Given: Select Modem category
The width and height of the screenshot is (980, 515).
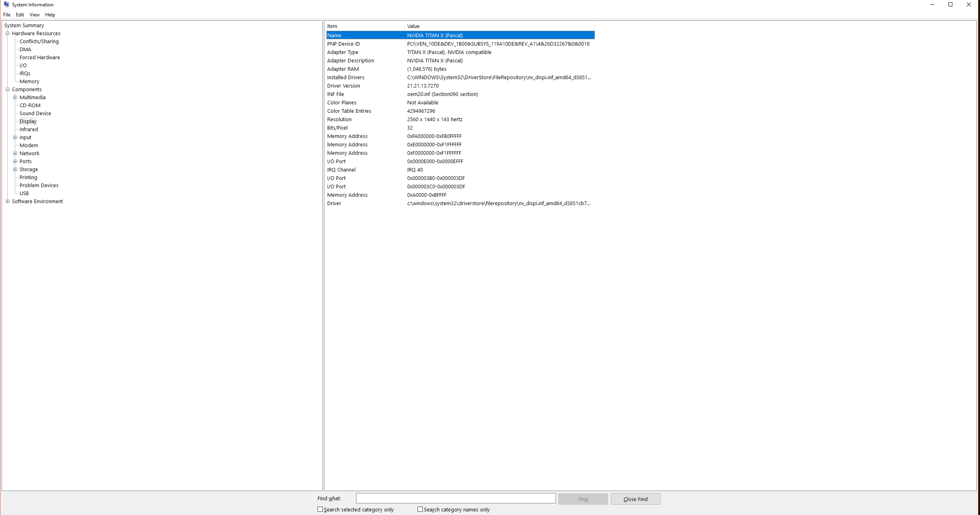Looking at the screenshot, I should 29,146.
